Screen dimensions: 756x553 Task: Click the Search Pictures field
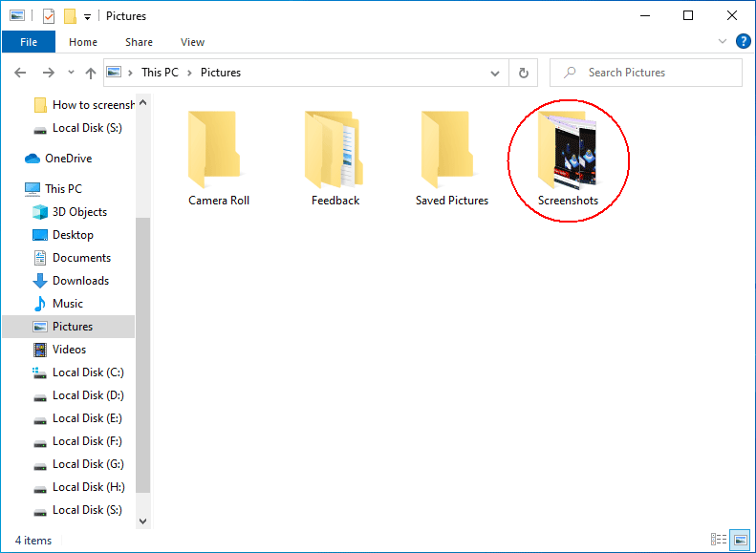[x=645, y=73]
